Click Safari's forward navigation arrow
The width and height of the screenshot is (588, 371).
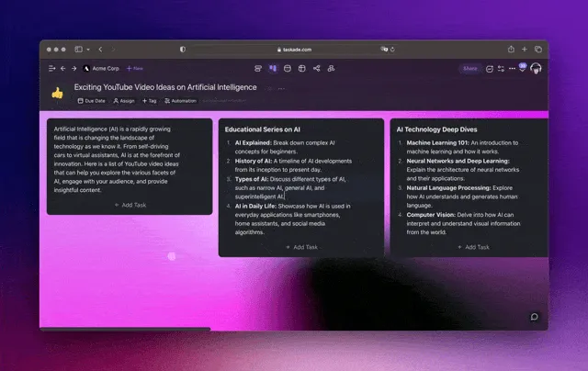click(113, 50)
